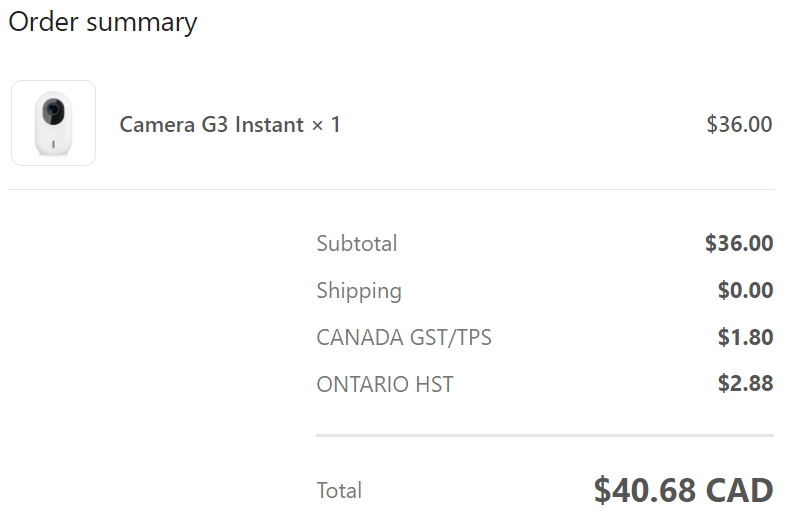Click the $36.00 subtotal amount
Image resolution: width=790 pixels, height=518 pixels.
(x=739, y=243)
